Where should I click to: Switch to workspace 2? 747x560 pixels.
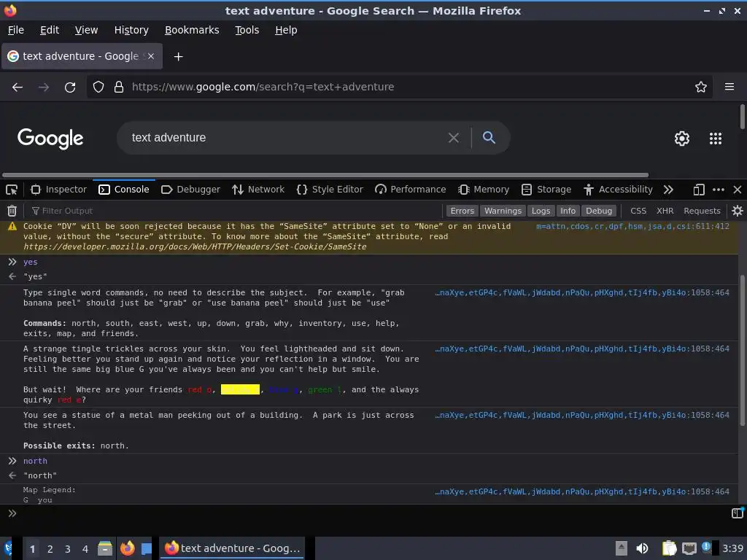point(50,548)
